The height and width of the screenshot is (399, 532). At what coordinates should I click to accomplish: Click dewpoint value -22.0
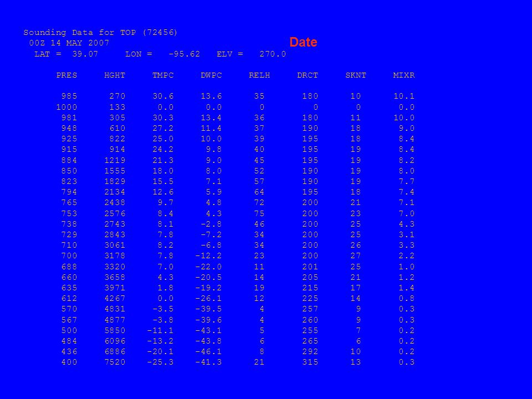208,267
